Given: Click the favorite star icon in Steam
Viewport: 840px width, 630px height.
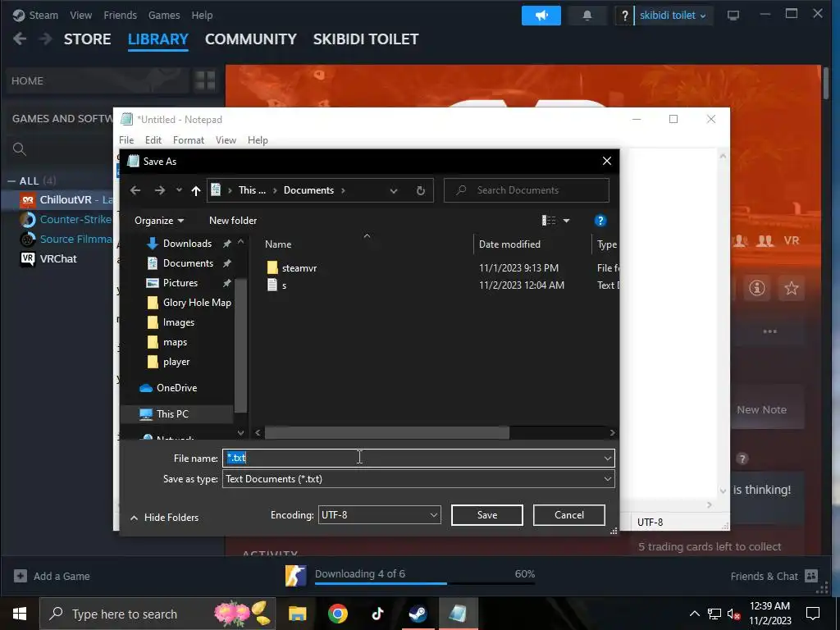Looking at the screenshot, I should coord(792,288).
